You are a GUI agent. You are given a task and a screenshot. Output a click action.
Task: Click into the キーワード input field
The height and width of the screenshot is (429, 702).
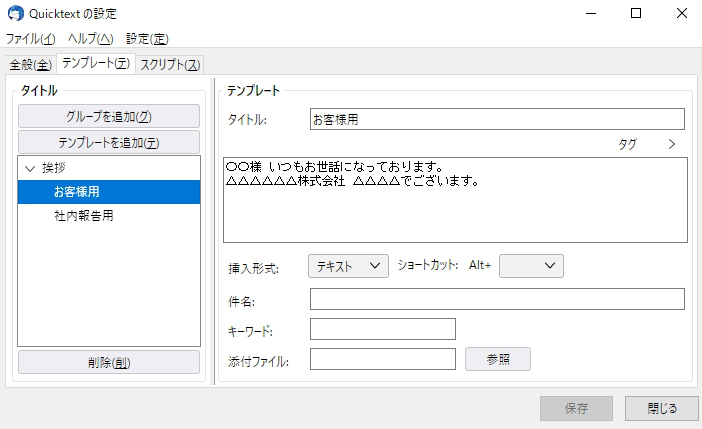click(x=382, y=329)
